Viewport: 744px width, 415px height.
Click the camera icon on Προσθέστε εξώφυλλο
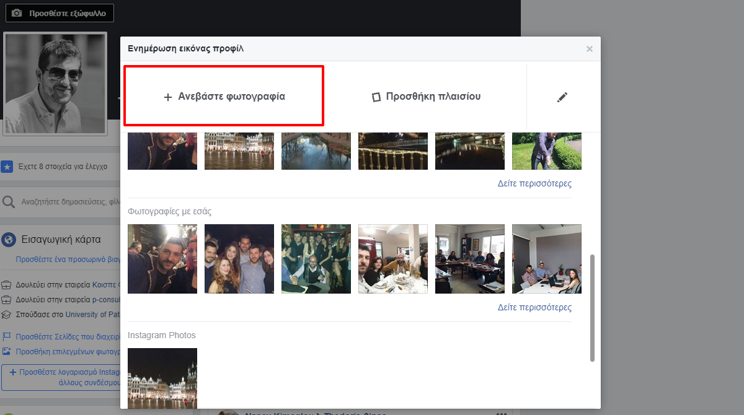point(17,14)
